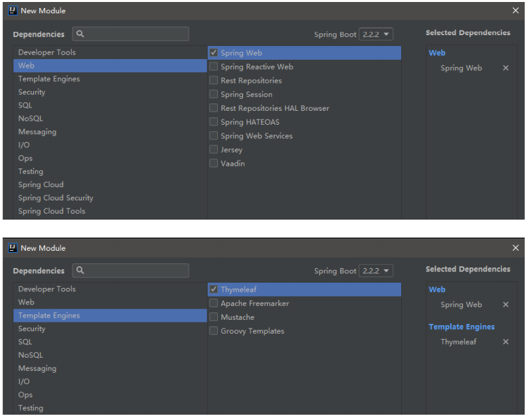This screenshot has width=532, height=420.
Task: Select Template Engines category in upper dialog
Action: tap(110, 79)
